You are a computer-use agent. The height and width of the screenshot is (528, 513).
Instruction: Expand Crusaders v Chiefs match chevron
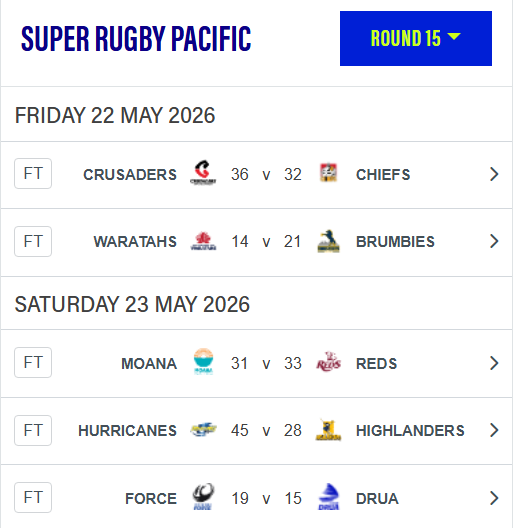[494, 174]
